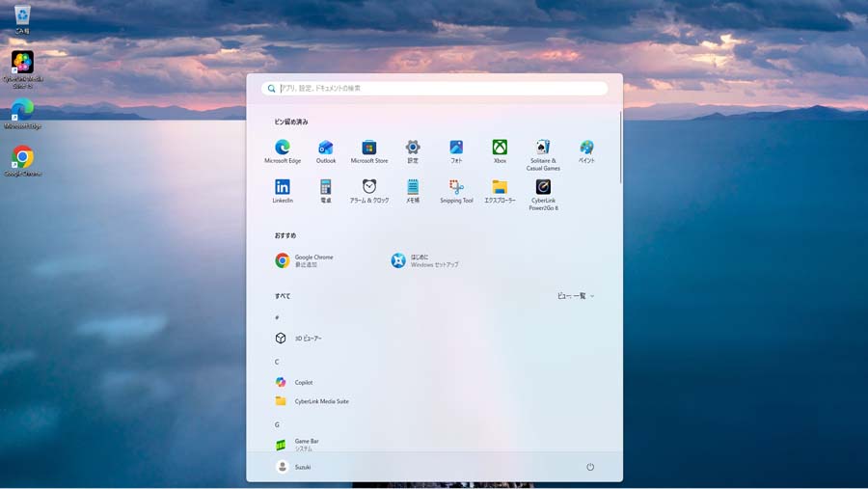Open the Paint app (ペイント)
Viewport: 868px width, 489px height.
click(586, 151)
